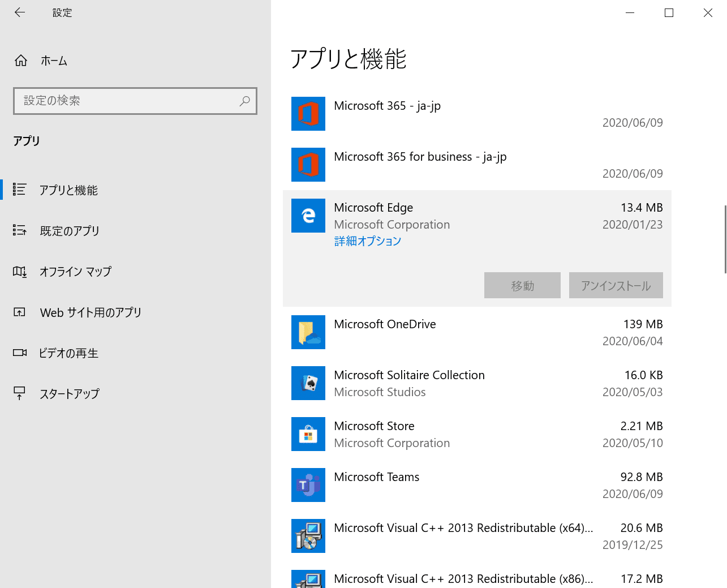Screen dimensions: 727x588
Task: Open the ビデオの再生 menu item
Action: pos(136,353)
